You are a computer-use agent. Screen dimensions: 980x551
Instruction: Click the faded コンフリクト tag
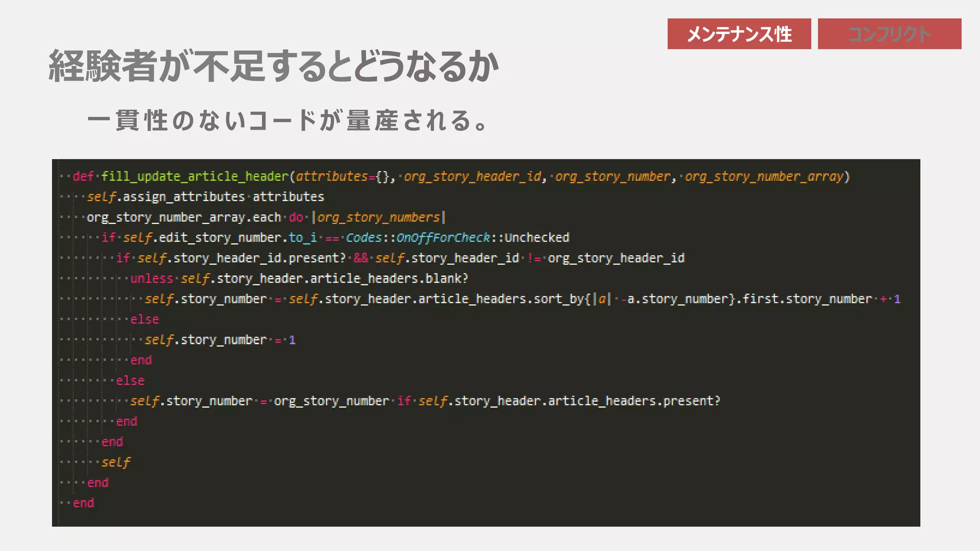coord(889,34)
